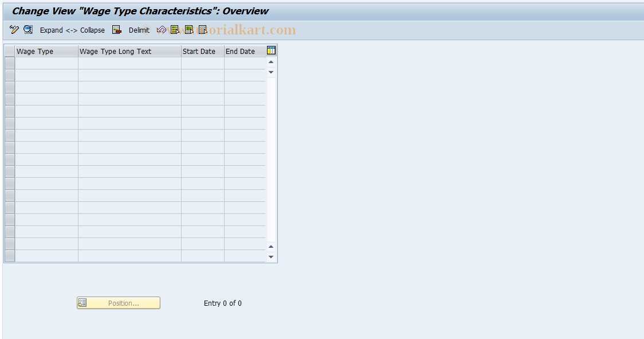
Task: Click Expand <-> Collapse in the toolbar
Action: click(72, 30)
